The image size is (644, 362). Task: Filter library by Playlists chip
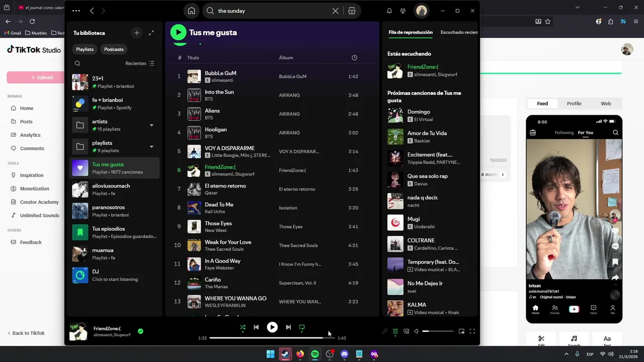(x=85, y=49)
